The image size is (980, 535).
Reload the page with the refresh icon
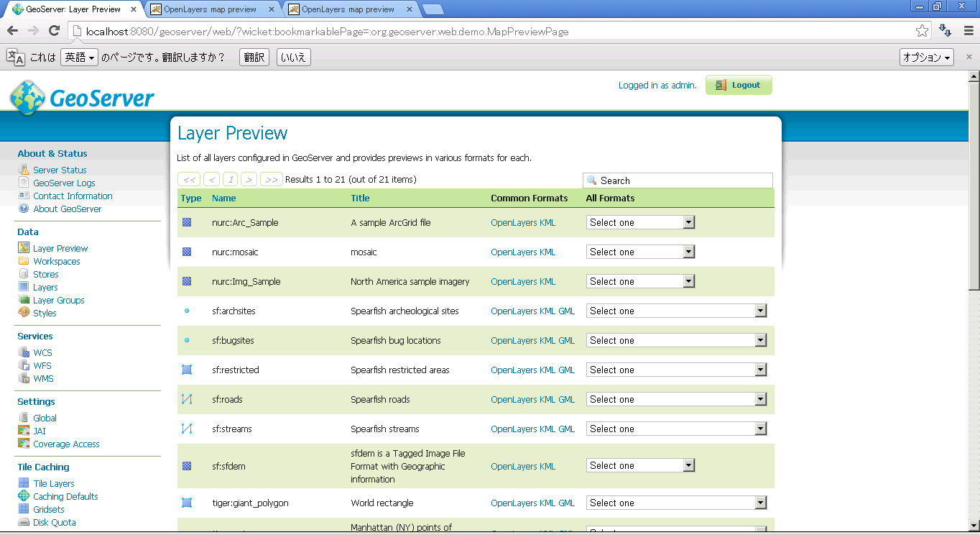tap(54, 31)
